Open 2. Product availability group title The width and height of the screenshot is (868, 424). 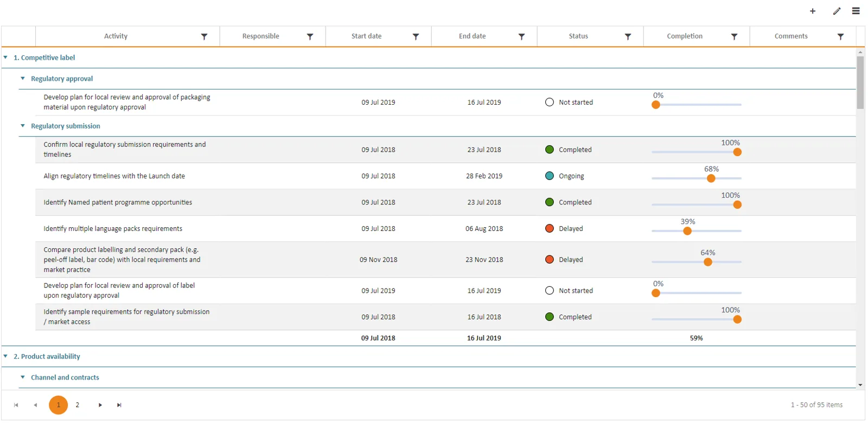point(47,356)
